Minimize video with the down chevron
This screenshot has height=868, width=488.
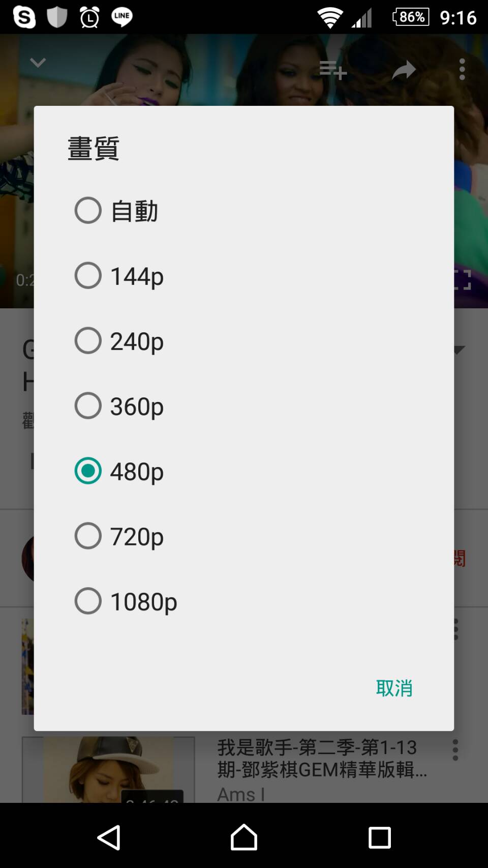[x=38, y=63]
